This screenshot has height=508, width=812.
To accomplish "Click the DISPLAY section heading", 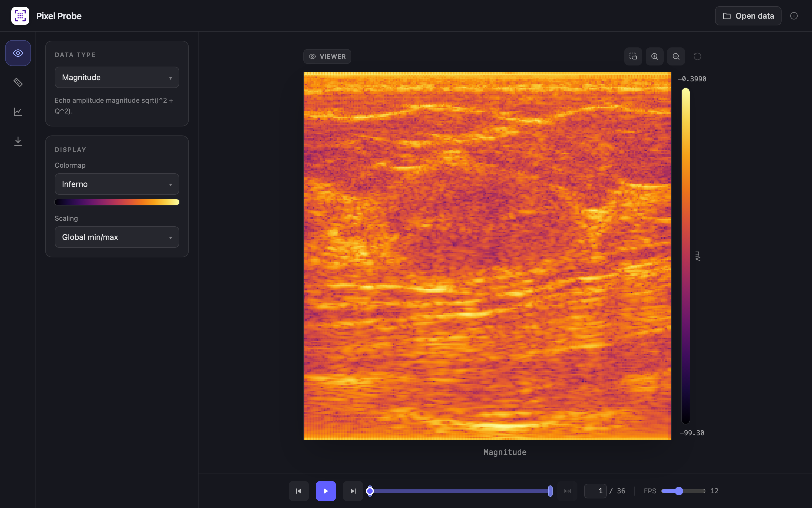I will pos(70,150).
